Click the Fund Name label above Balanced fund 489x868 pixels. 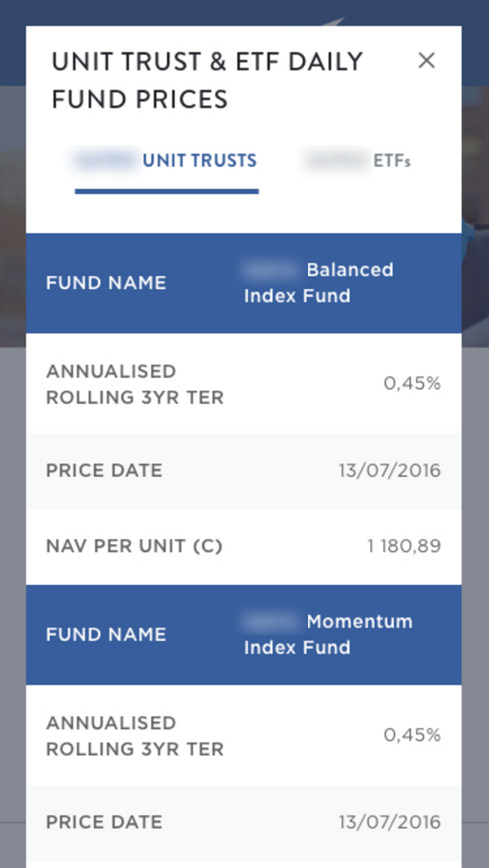106,283
